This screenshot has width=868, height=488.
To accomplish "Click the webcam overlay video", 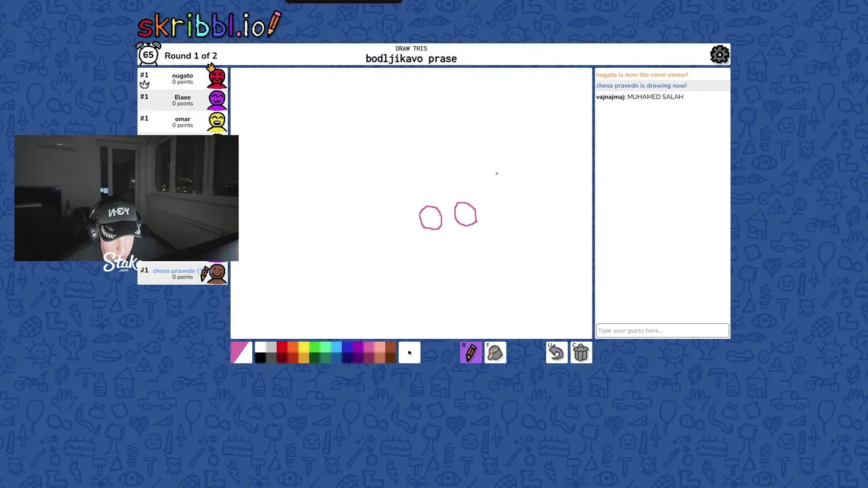I will 126,198.
